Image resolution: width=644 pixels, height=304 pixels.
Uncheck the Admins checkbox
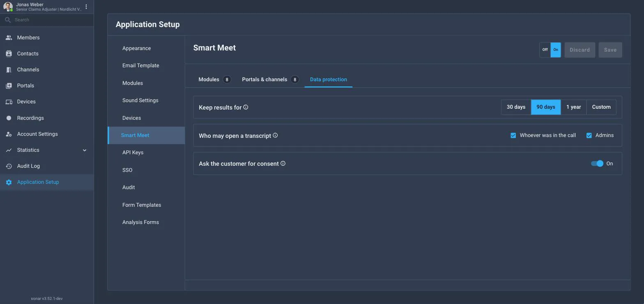589,135
